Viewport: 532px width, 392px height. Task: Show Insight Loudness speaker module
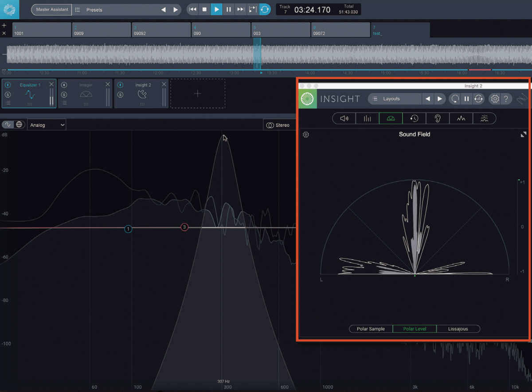(344, 118)
